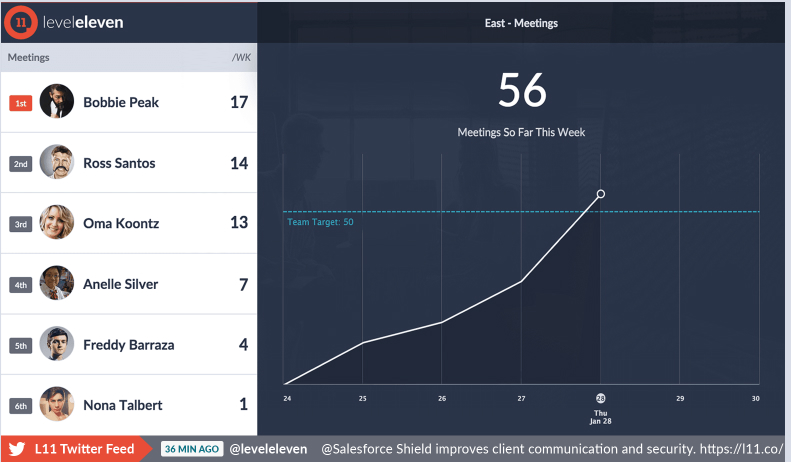The image size is (791, 462).
Task: Click Nona Talbert's avatar photo
Action: (57, 405)
